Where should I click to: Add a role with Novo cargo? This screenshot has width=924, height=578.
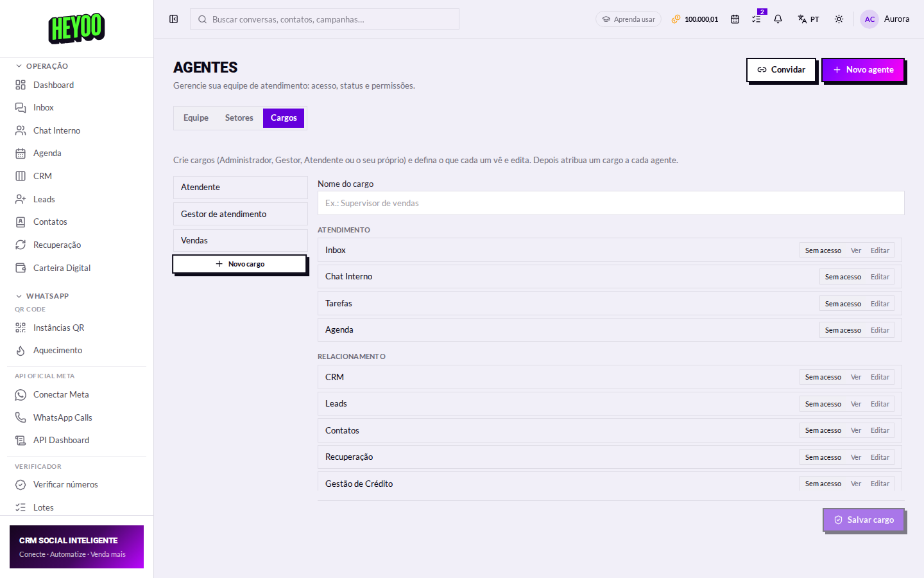(239, 264)
